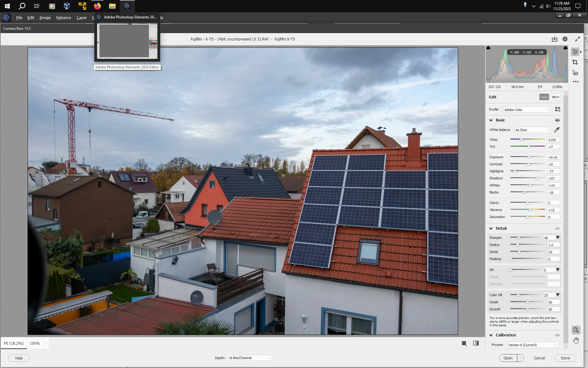
Task: Click the save image download icon
Action: 555,39
